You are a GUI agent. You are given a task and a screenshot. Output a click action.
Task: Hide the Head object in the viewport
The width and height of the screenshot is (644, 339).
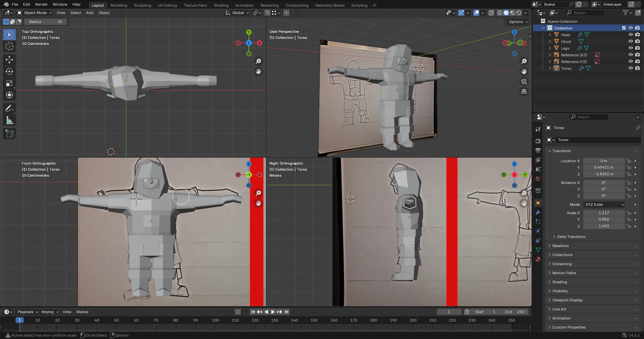point(631,35)
